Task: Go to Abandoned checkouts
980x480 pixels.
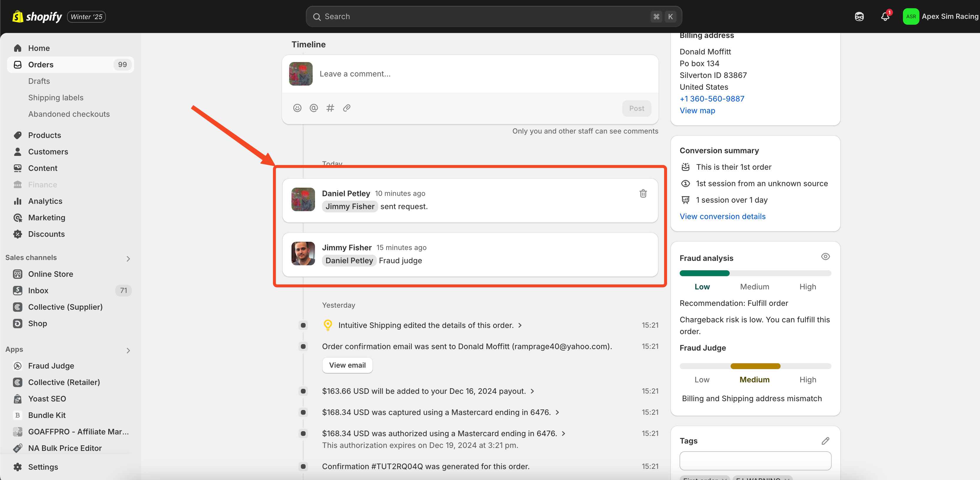Action: tap(69, 114)
